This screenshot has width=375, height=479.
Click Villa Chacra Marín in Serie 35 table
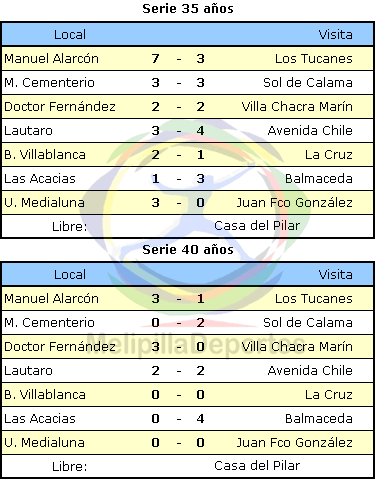297,107
